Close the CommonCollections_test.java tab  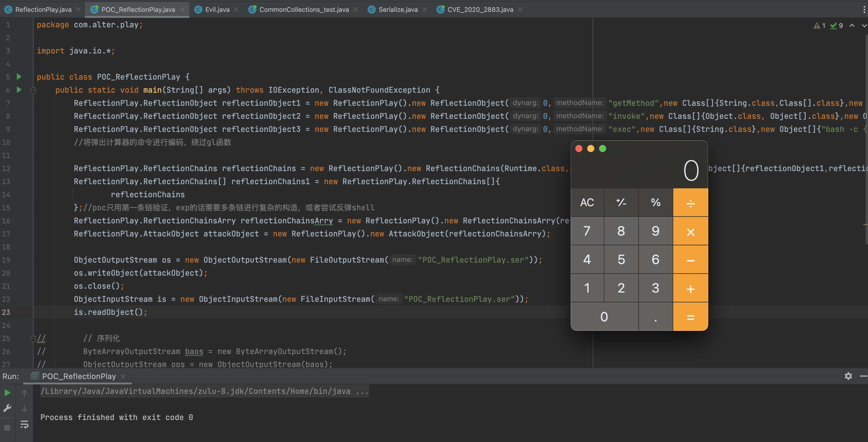tap(356, 10)
